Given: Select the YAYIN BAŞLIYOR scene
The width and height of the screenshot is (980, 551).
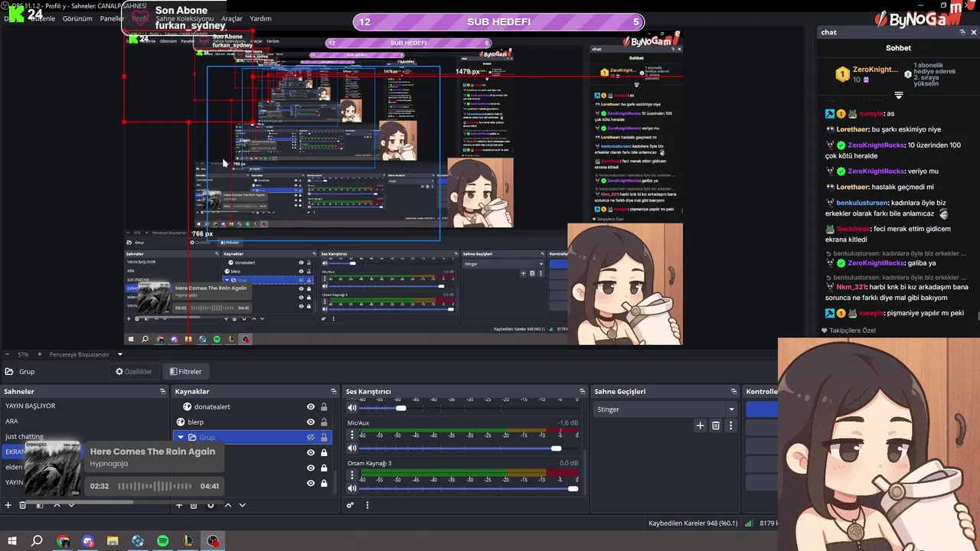Looking at the screenshot, I should point(30,406).
